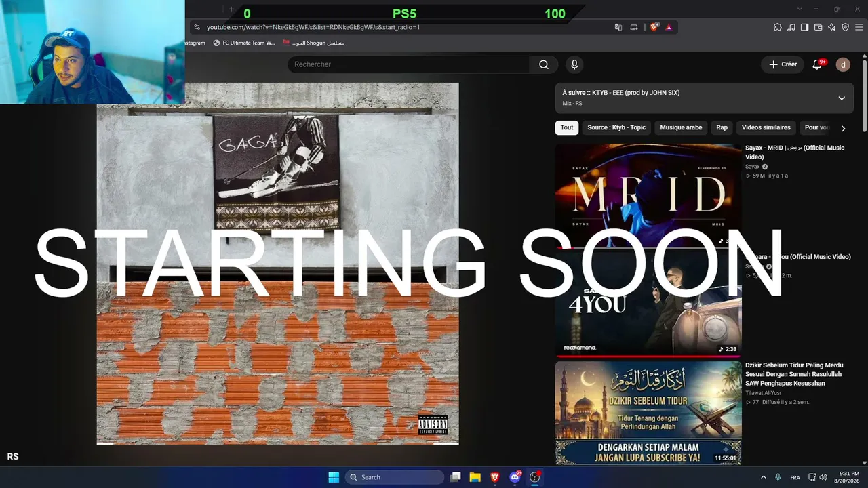Open Discord from the taskbar
The height and width of the screenshot is (488, 868).
point(515,477)
